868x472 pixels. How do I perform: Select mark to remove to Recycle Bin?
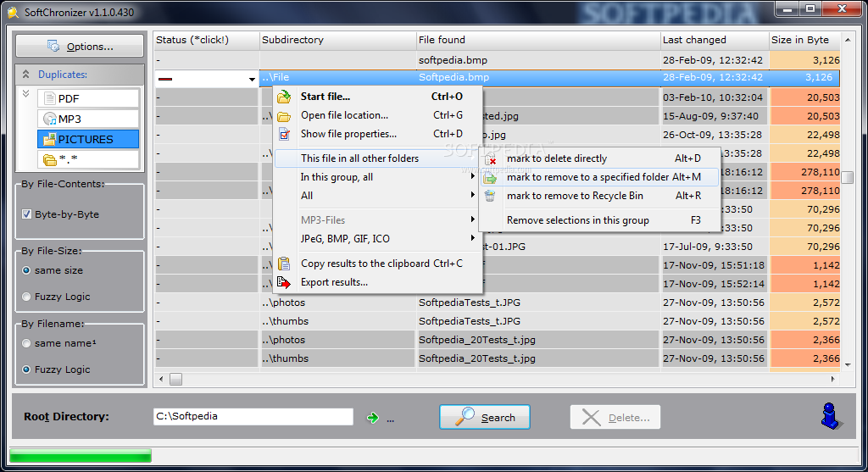599,196
